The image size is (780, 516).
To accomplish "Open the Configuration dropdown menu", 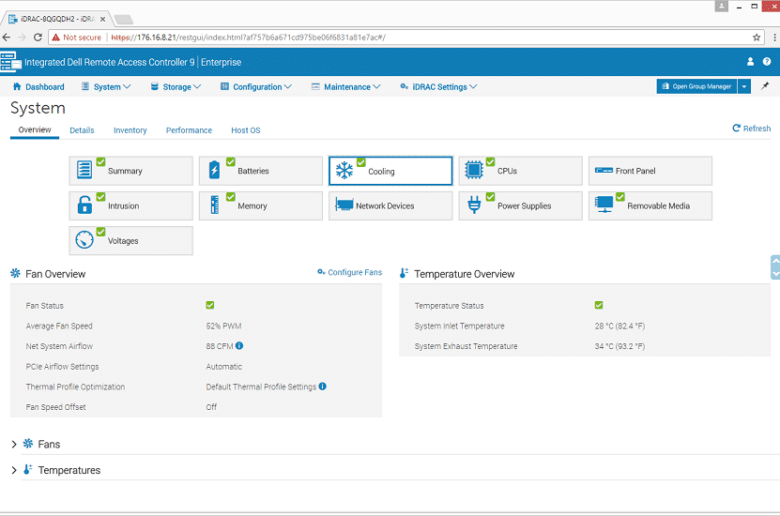I will (256, 87).
